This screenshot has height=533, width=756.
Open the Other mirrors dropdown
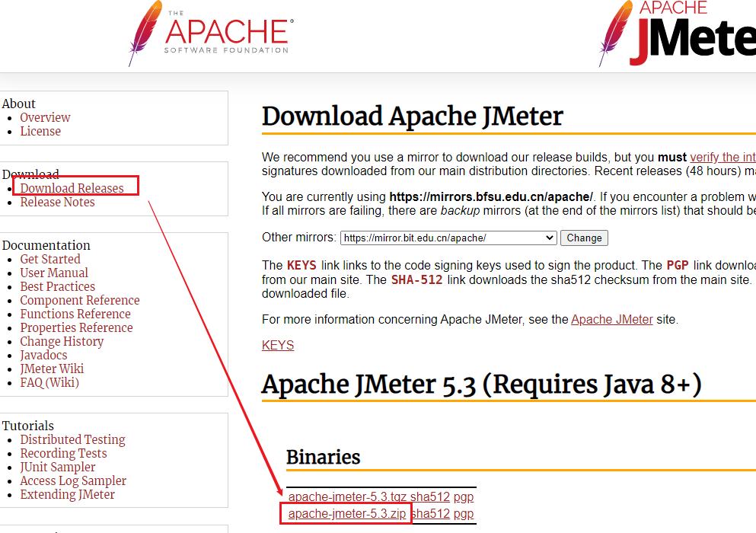tap(448, 238)
